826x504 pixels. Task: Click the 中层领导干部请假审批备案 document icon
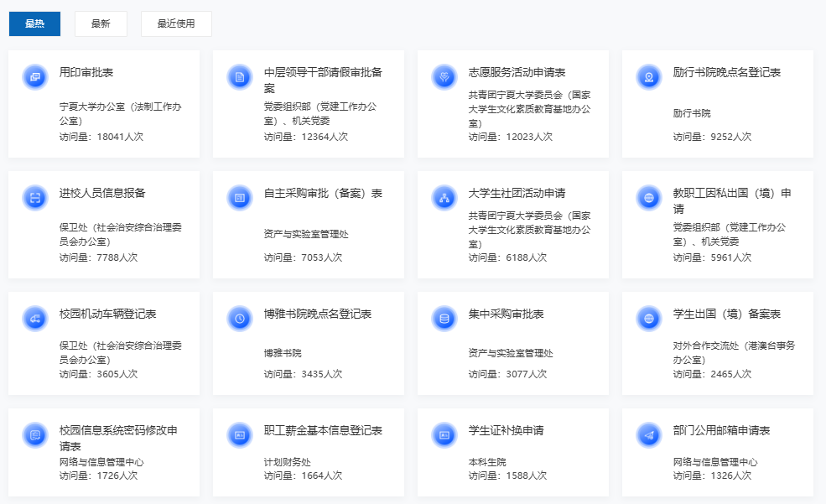(x=240, y=77)
